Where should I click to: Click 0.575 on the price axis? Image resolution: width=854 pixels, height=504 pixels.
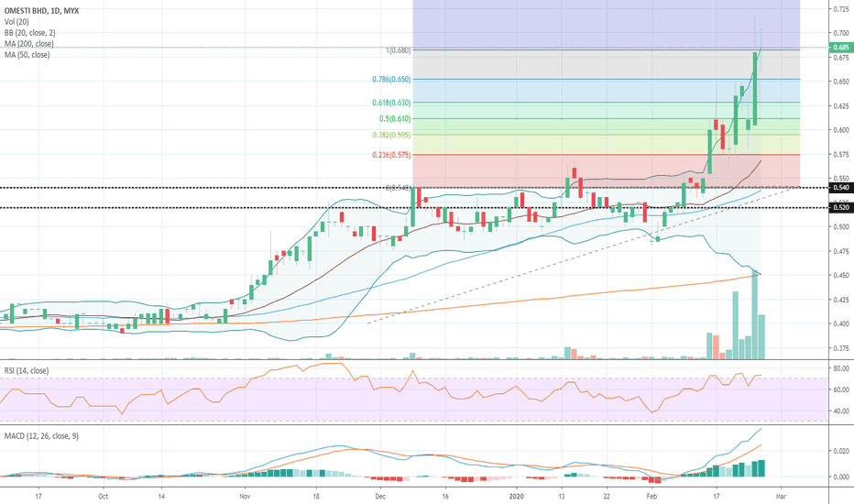pyautogui.click(x=841, y=154)
